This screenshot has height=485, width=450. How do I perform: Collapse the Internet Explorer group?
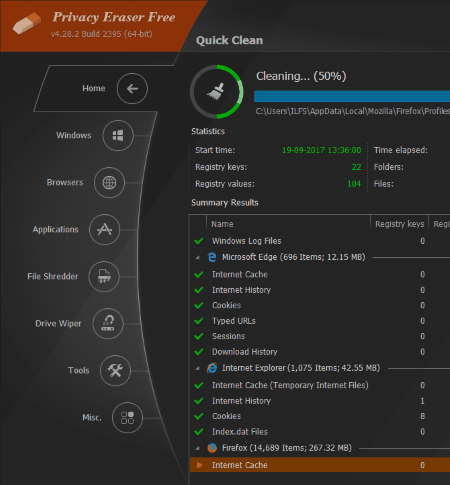tap(198, 368)
